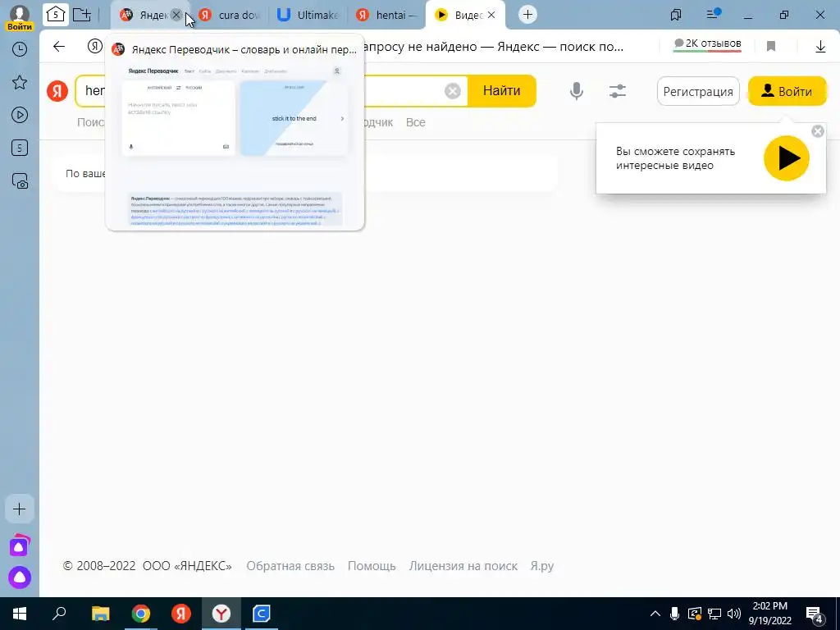Open the browser menu icon with blue dot
840x630 pixels.
[x=713, y=15]
